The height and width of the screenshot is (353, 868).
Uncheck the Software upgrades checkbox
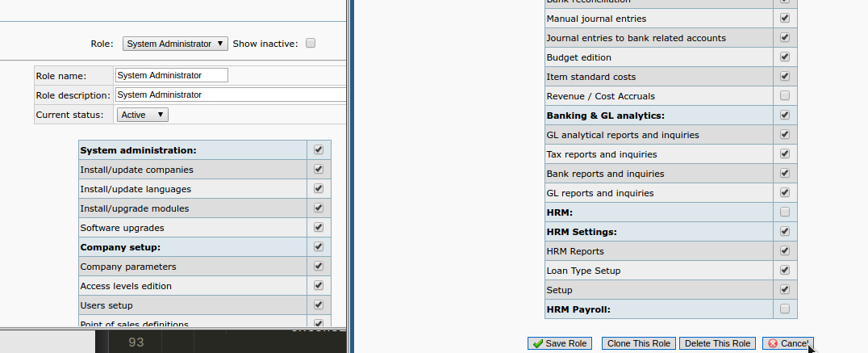[x=319, y=228]
